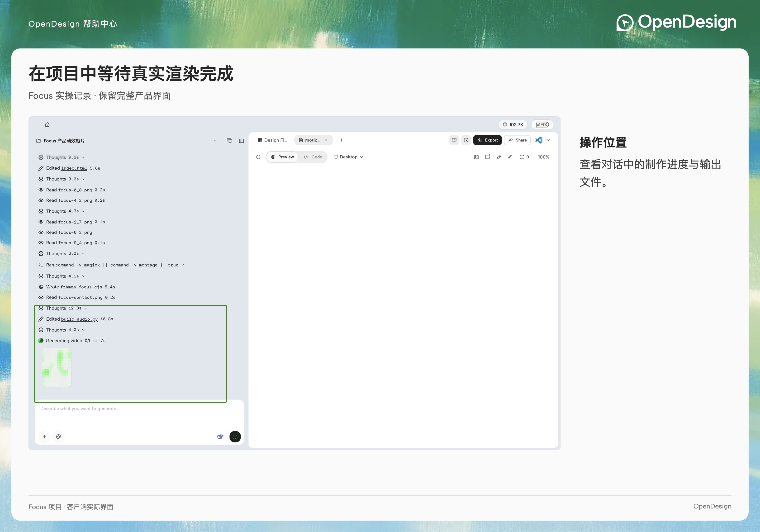Stop generation with black spinner button
The width and height of the screenshot is (760, 532).
pyautogui.click(x=235, y=437)
